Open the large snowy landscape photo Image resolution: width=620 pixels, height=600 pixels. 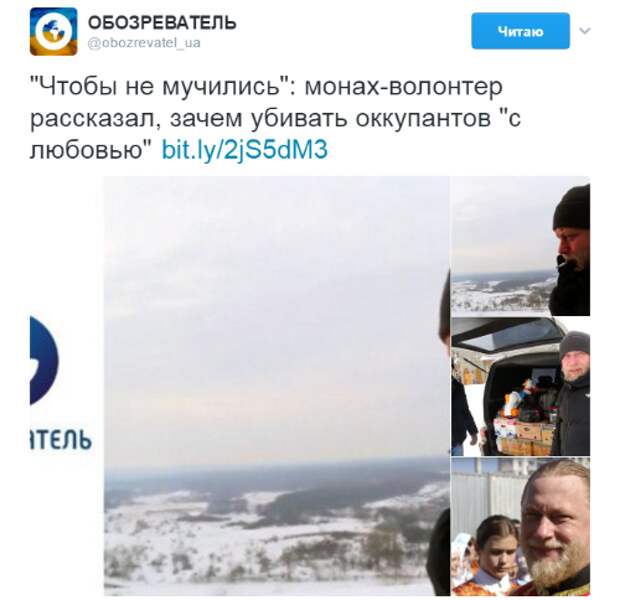coord(277,386)
